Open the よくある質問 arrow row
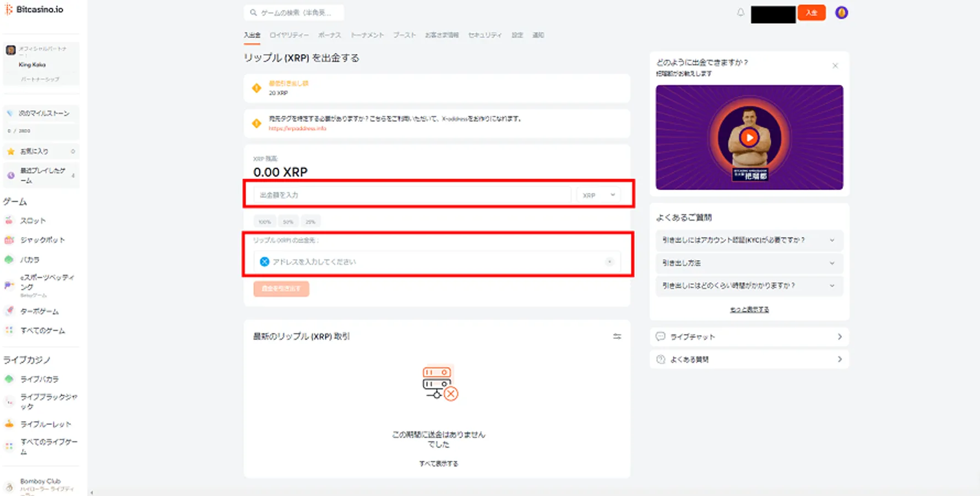980x496 pixels. (x=749, y=359)
